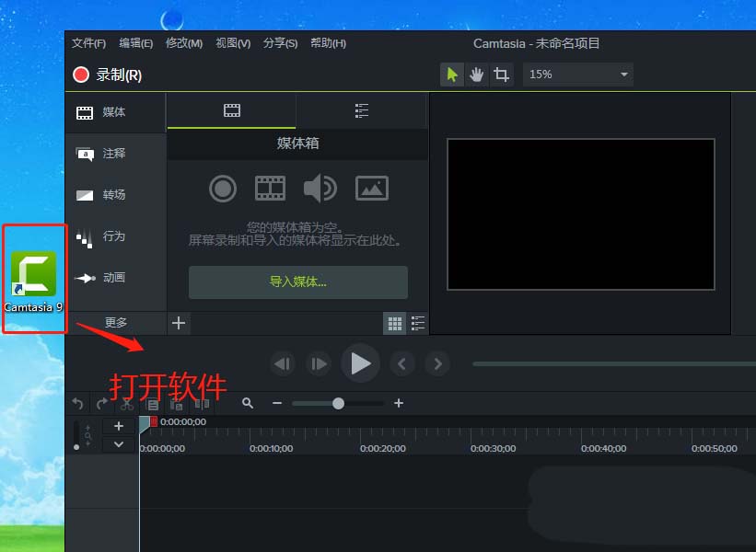Undo the last action
The image size is (756, 552).
tap(78, 404)
